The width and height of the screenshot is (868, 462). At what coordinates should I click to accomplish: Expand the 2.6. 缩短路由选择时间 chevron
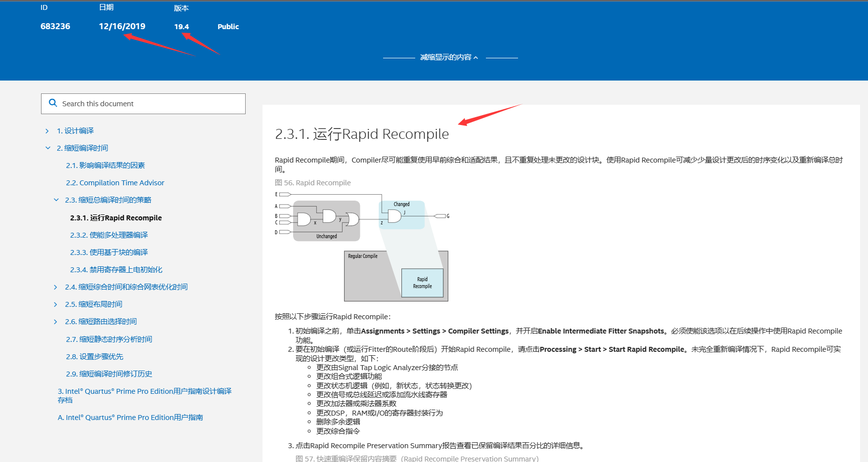[x=55, y=322]
